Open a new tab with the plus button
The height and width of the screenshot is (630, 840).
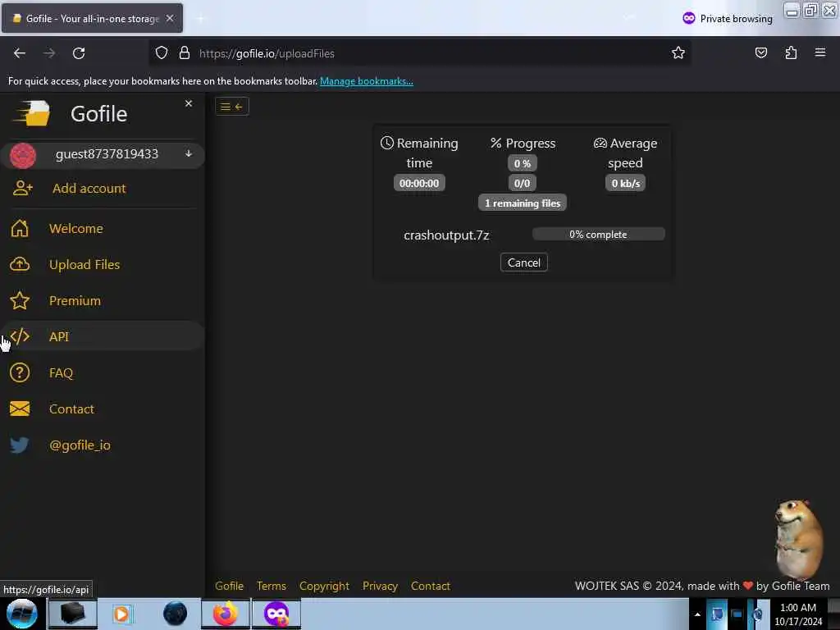click(x=200, y=19)
